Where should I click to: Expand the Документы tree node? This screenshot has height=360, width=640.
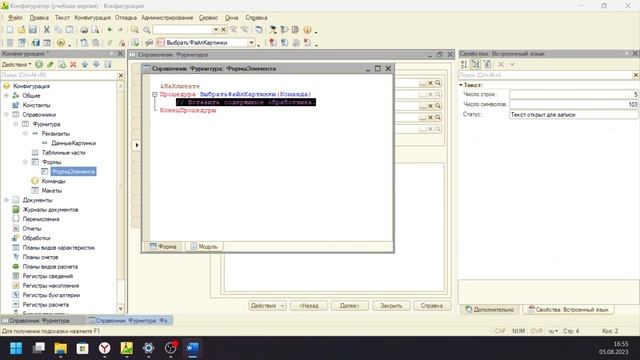point(7,200)
